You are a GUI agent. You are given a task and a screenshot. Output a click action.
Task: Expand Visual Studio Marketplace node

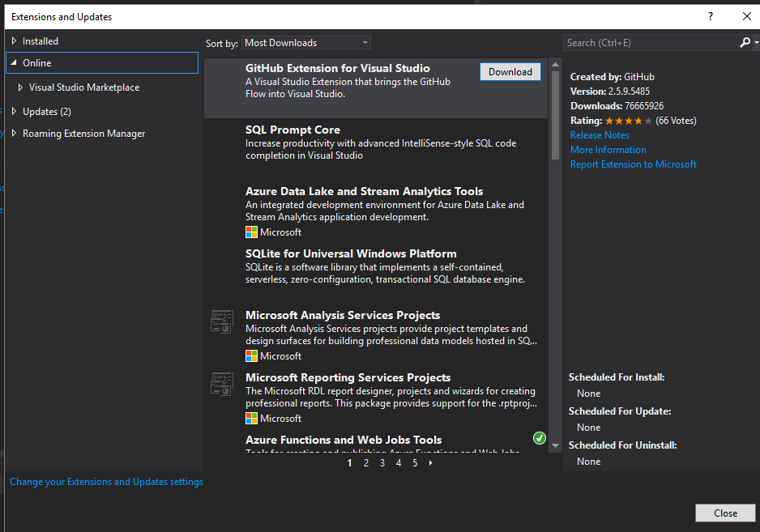pyautogui.click(x=20, y=87)
